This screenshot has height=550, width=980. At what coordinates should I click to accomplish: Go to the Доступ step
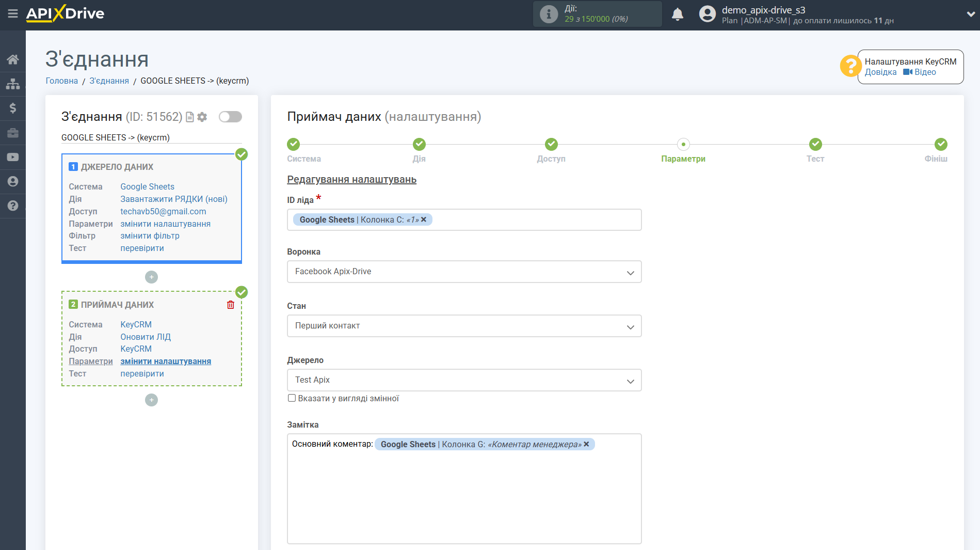coord(551,145)
